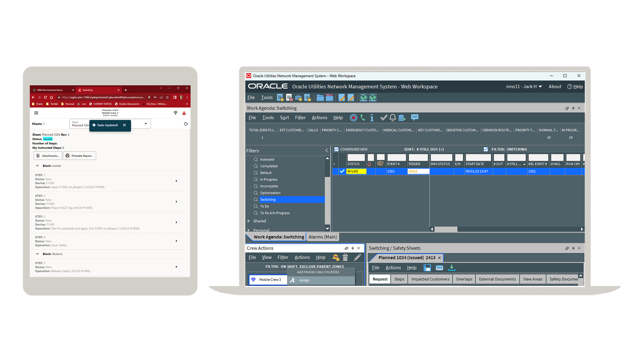Image resolution: width=644 pixels, height=362 pixels.
Task: Click the bell alarm icon
Action: (x=393, y=118)
